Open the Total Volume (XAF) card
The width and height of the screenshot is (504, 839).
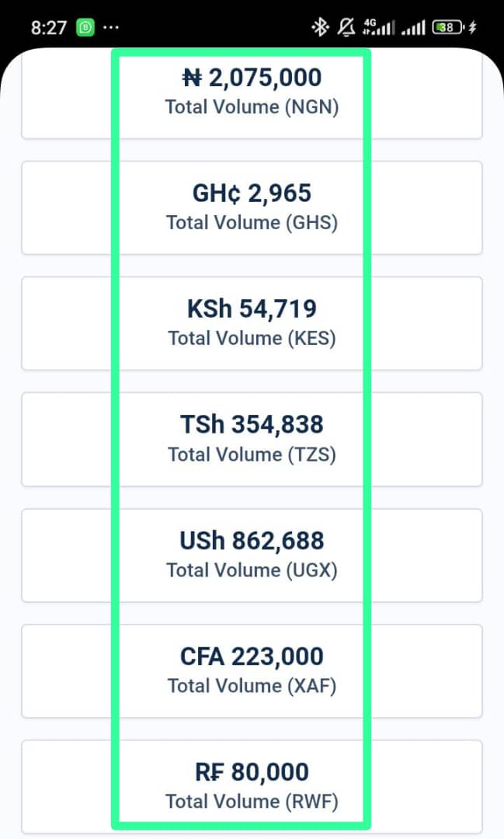[x=252, y=671]
